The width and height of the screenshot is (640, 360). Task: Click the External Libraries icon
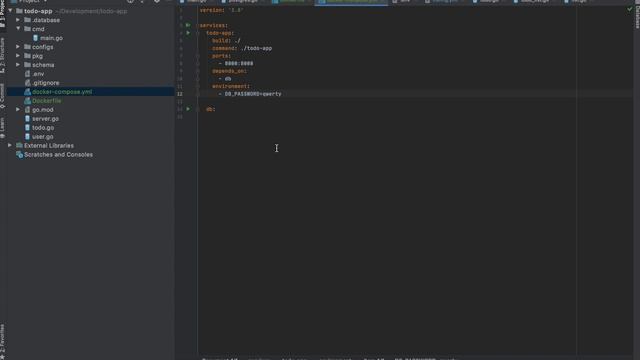tap(19, 146)
